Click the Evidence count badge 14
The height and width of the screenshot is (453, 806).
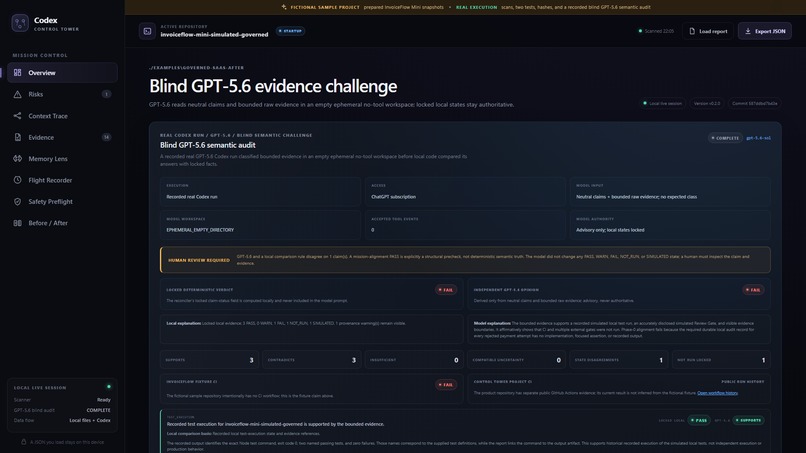106,137
